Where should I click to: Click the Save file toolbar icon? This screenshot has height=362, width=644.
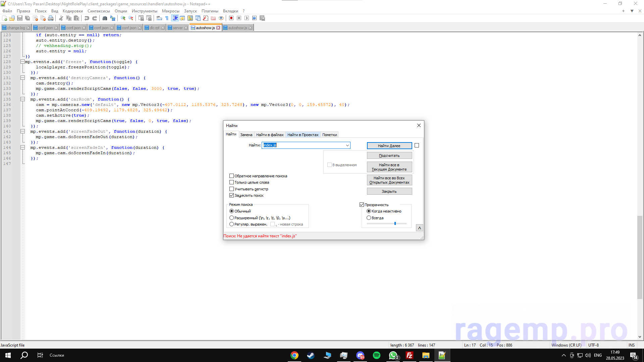(20, 18)
